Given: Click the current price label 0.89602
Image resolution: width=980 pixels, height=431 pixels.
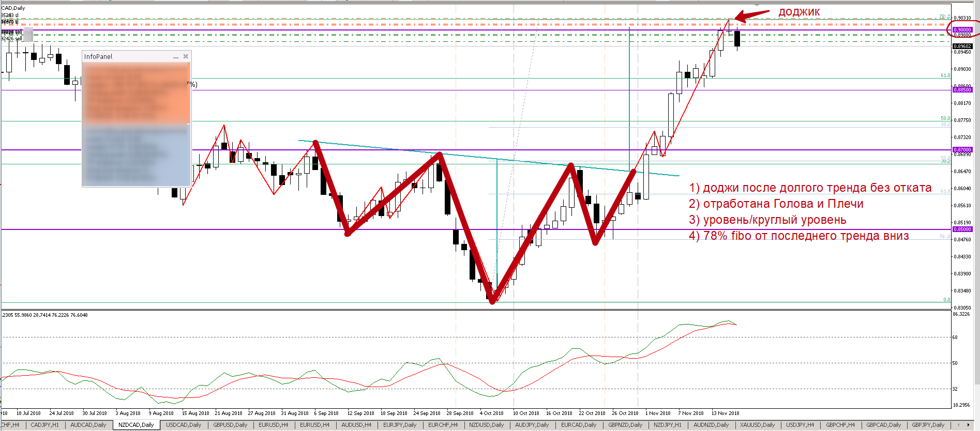Looking at the screenshot, I should (962, 47).
